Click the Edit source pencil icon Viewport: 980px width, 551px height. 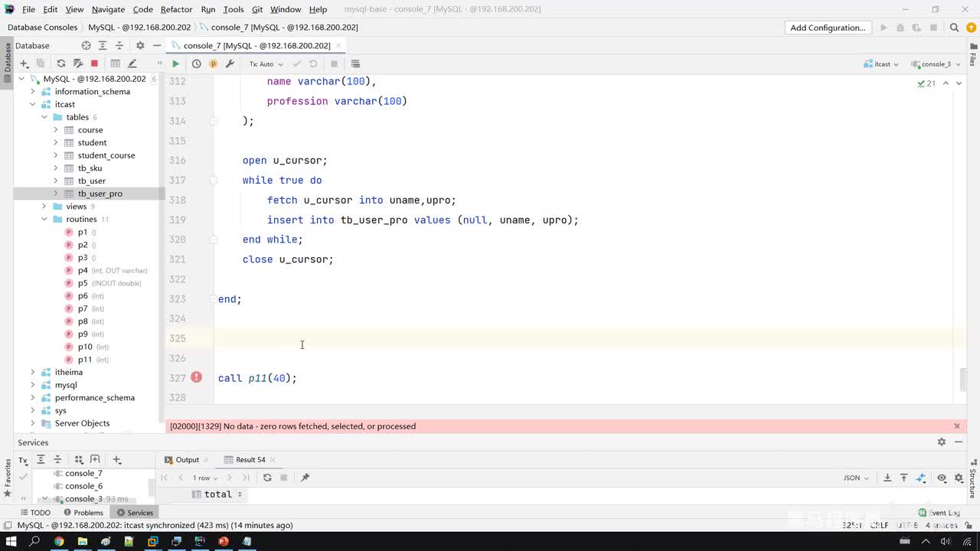[132, 64]
